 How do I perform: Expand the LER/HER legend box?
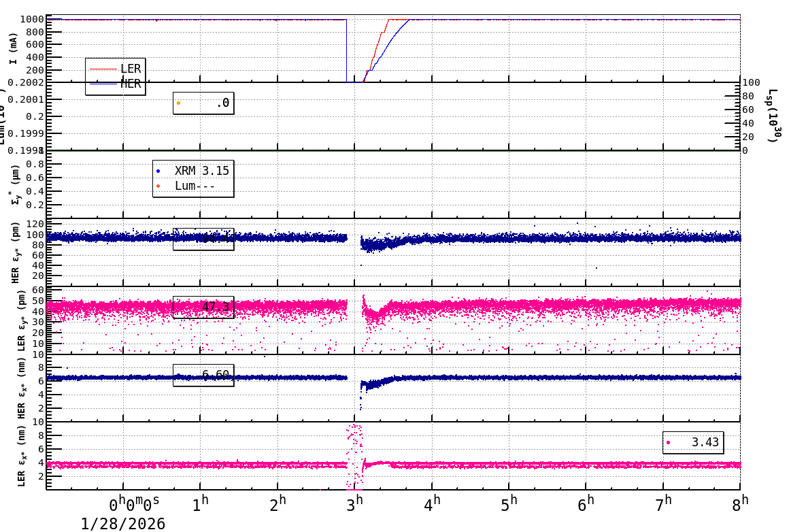(115, 76)
